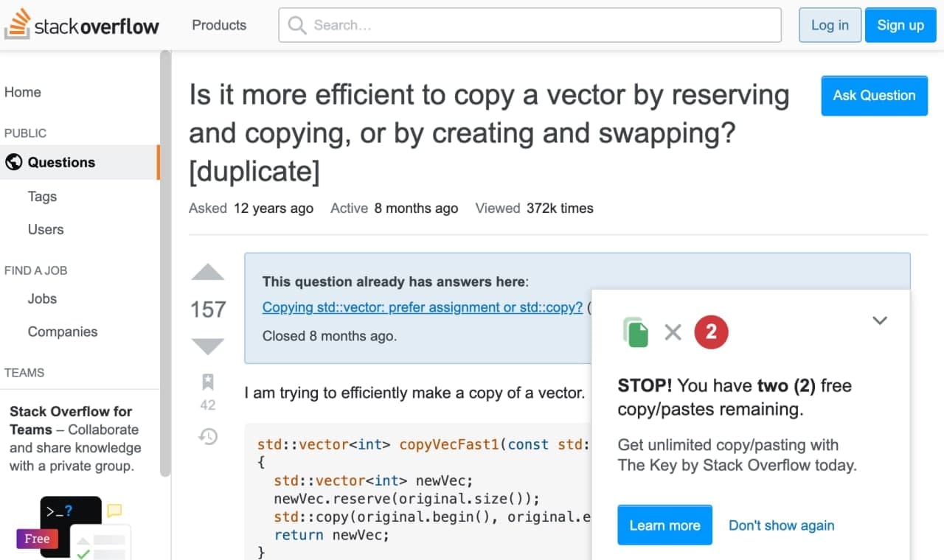Open Tags in the sidebar

pyautogui.click(x=42, y=197)
